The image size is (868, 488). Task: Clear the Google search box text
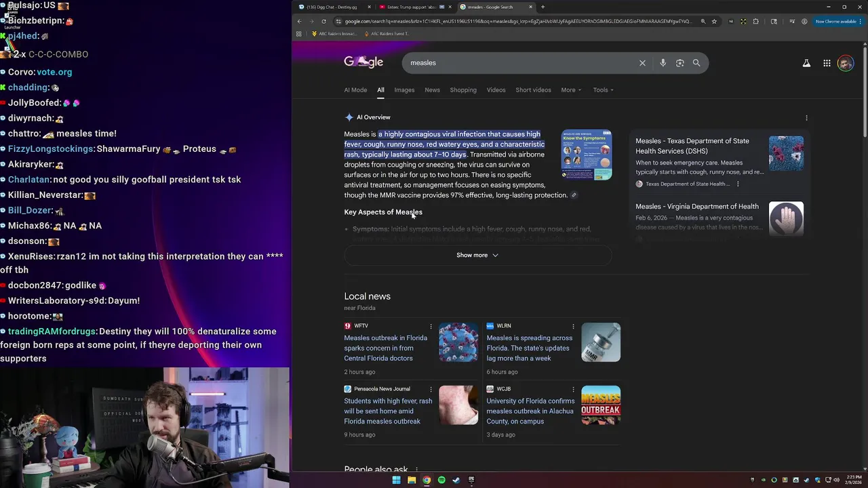[642, 63]
